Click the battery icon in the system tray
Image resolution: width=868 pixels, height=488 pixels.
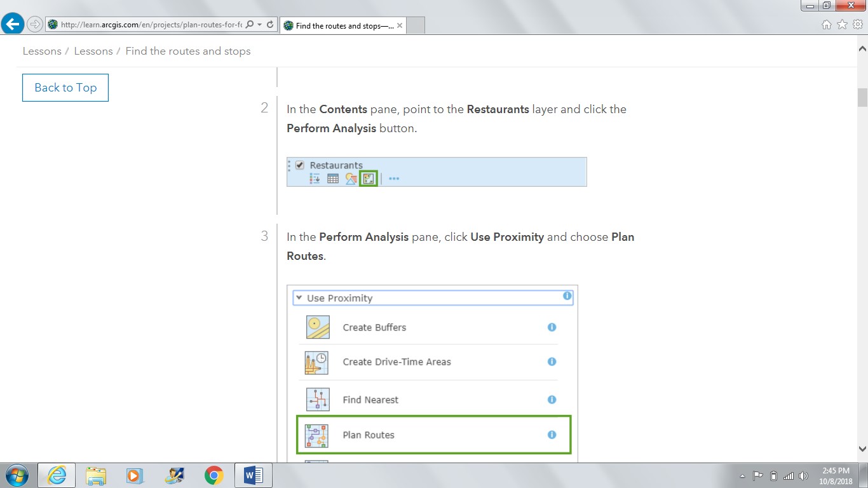pos(773,476)
